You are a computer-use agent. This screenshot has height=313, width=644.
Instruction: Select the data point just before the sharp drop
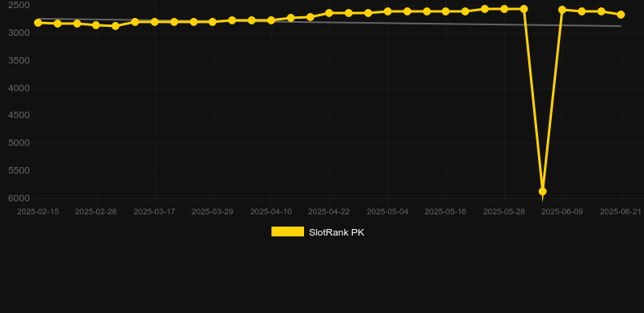tap(523, 9)
